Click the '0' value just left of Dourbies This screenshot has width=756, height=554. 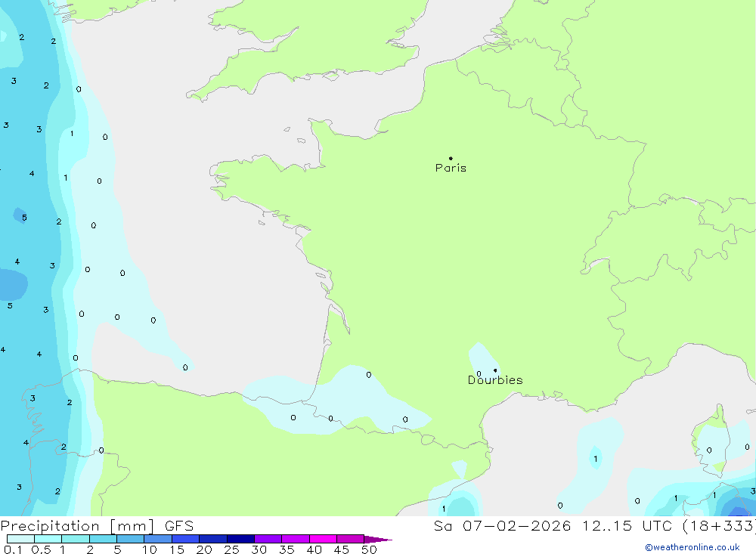click(x=479, y=373)
